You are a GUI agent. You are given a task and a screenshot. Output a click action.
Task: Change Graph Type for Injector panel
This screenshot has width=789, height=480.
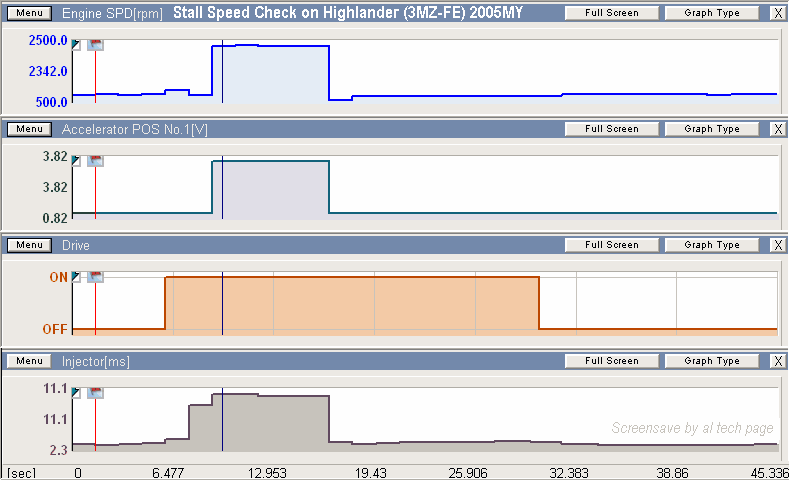coord(711,361)
